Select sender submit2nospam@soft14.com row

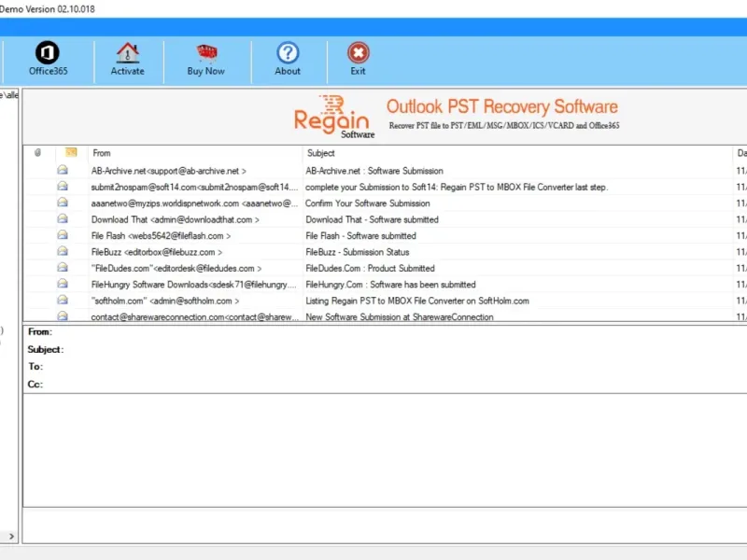pos(194,188)
